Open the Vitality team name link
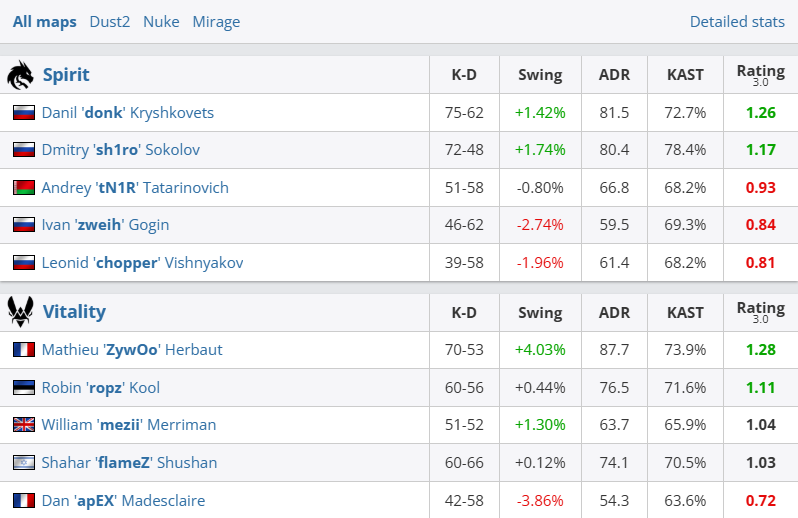 74,312
